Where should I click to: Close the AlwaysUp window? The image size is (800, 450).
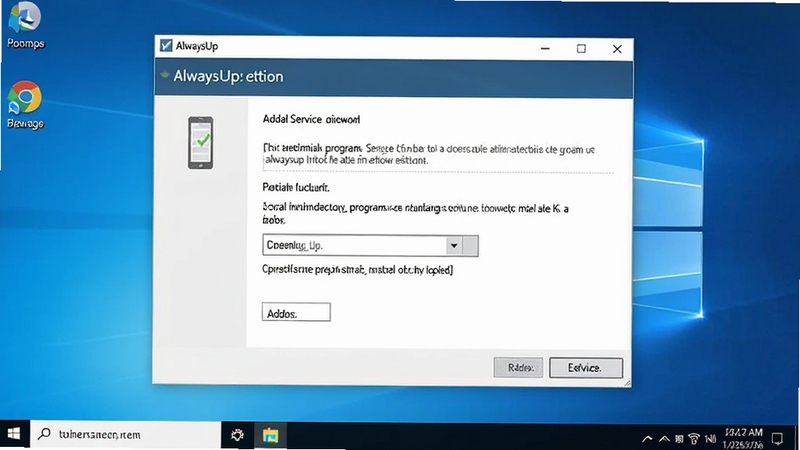pos(617,48)
